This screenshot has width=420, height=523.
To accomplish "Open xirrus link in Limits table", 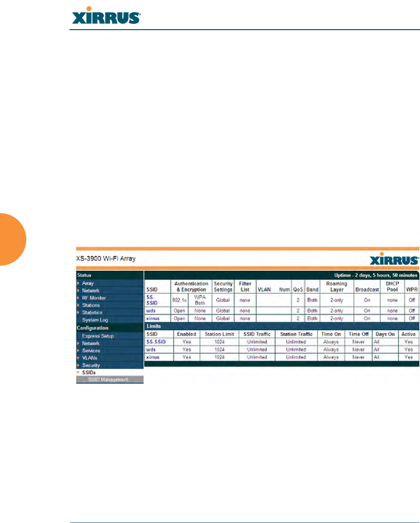I will pyautogui.click(x=153, y=357).
